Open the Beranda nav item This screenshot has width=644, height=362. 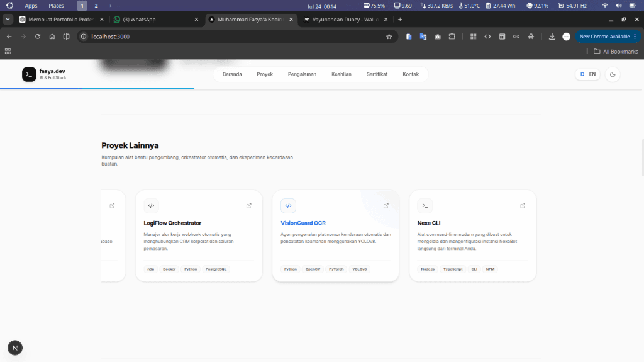point(232,74)
